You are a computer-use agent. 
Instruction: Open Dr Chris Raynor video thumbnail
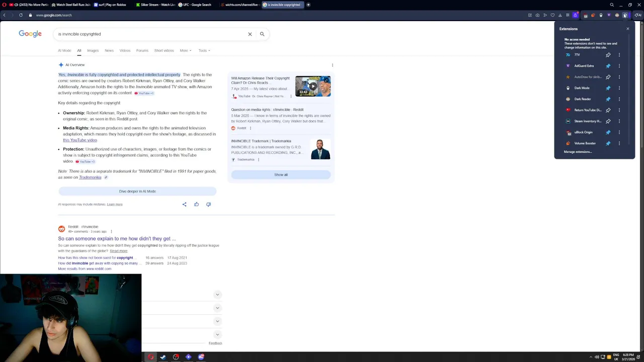click(313, 86)
